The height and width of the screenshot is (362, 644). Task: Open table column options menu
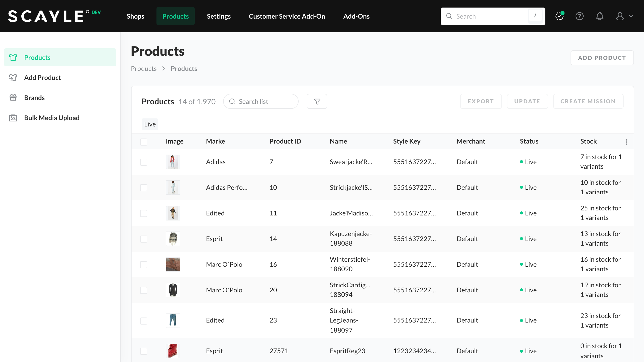coord(627,142)
